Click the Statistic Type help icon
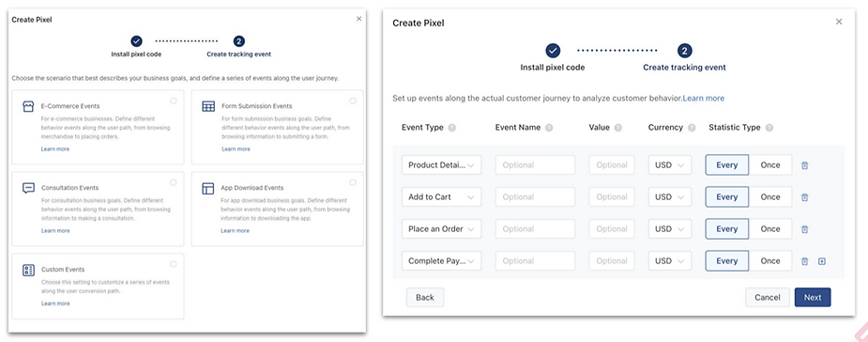This screenshot has width=868, height=342. click(769, 128)
